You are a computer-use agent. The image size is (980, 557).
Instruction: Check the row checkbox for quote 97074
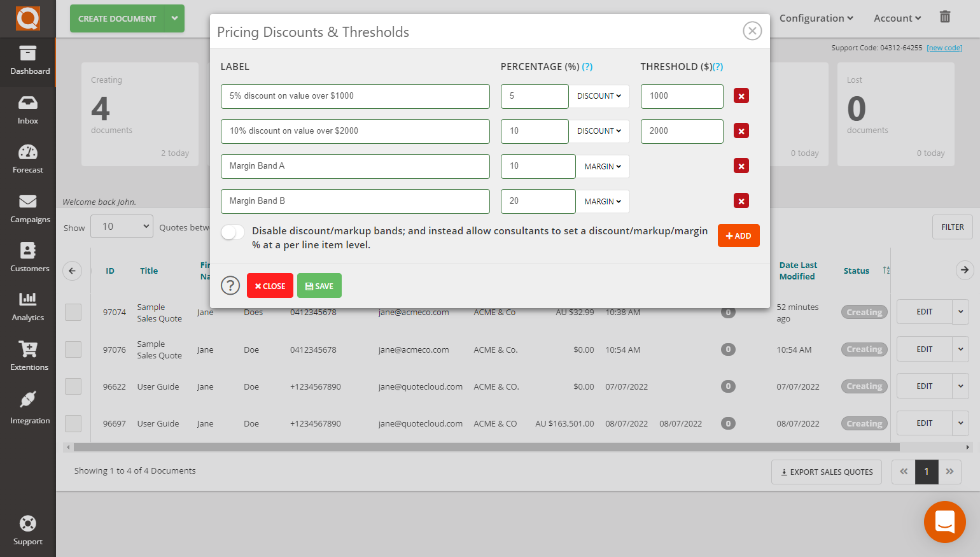click(74, 312)
